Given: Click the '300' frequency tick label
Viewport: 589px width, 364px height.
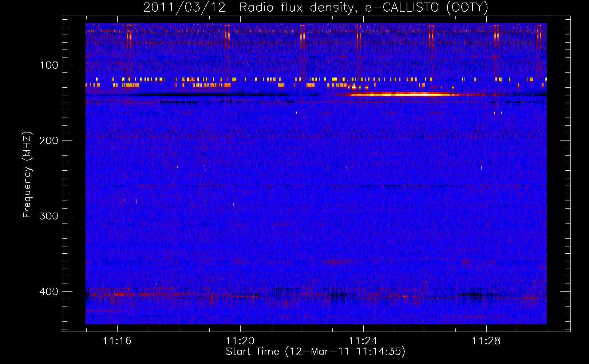Looking at the screenshot, I should (x=49, y=216).
